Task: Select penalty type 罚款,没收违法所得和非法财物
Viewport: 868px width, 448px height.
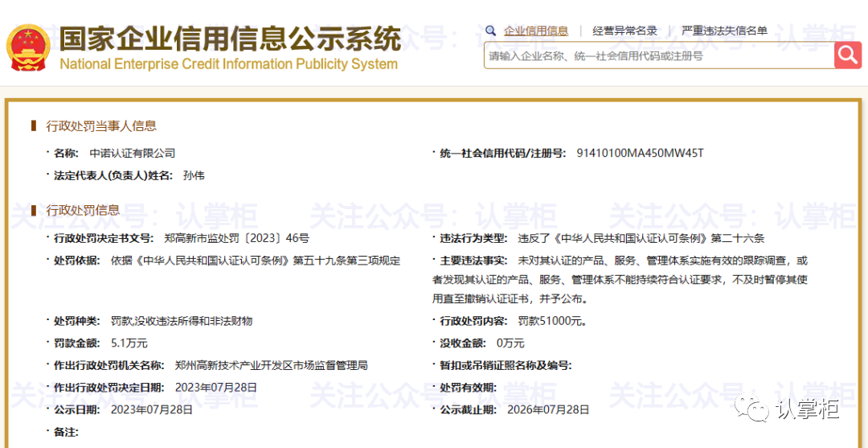Action: coord(182,321)
